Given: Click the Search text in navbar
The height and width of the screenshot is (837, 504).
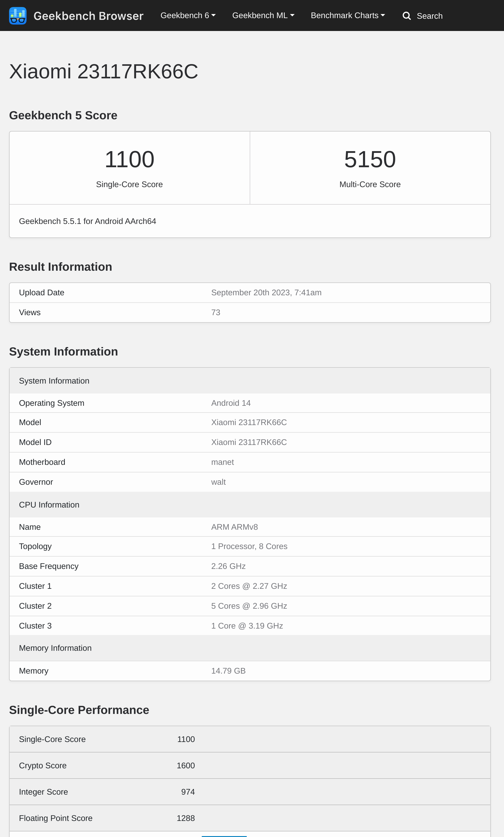Looking at the screenshot, I should [429, 16].
